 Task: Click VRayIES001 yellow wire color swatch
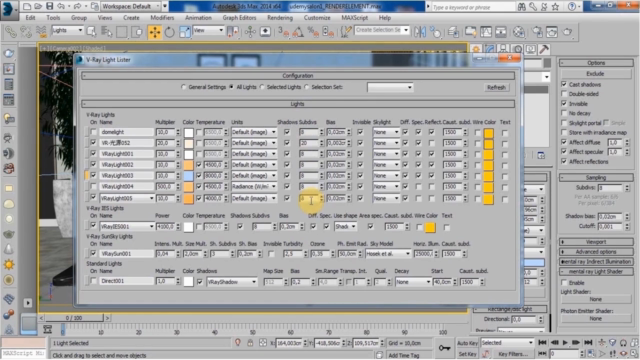point(430,227)
